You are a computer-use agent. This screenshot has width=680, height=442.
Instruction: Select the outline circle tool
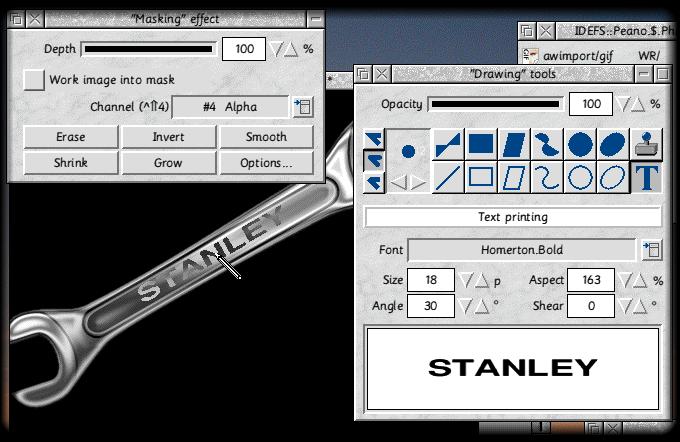coord(580,177)
